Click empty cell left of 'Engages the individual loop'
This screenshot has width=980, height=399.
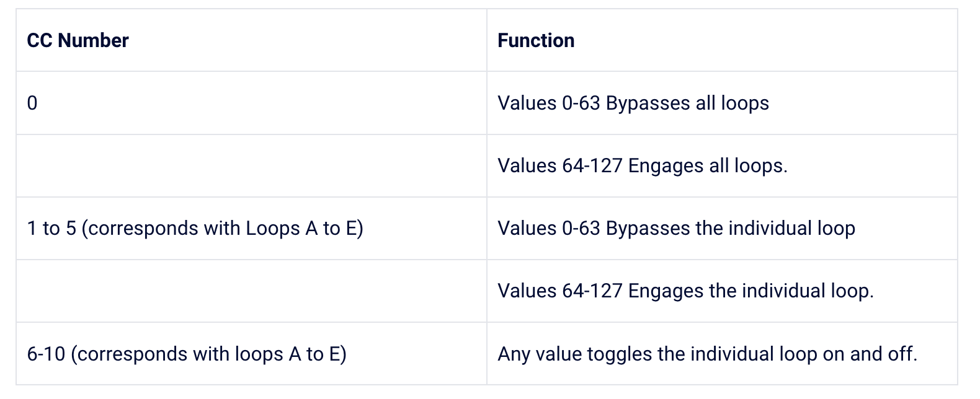[x=251, y=291]
